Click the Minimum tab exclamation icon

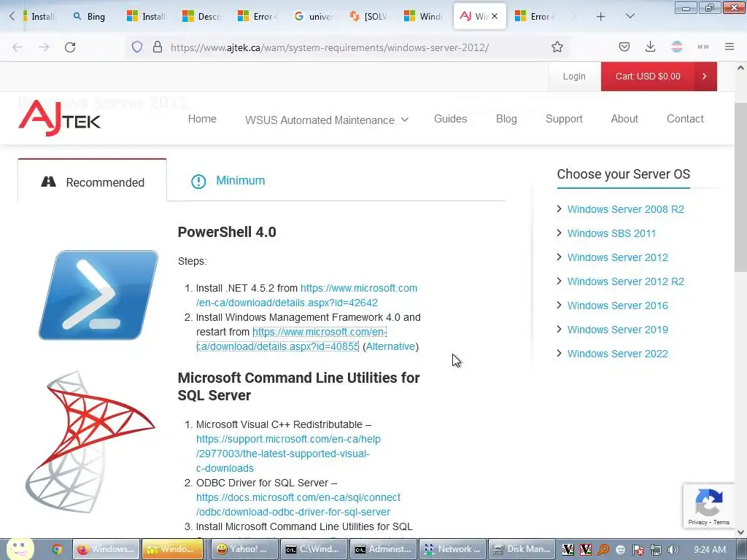point(198,181)
